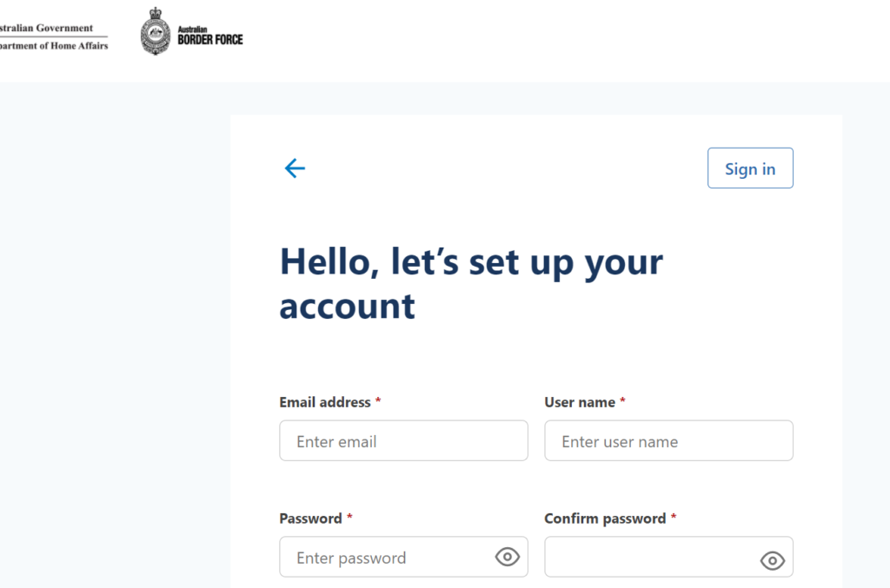Image resolution: width=890 pixels, height=588 pixels.
Task: Click the Confirm password label
Action: click(x=605, y=519)
